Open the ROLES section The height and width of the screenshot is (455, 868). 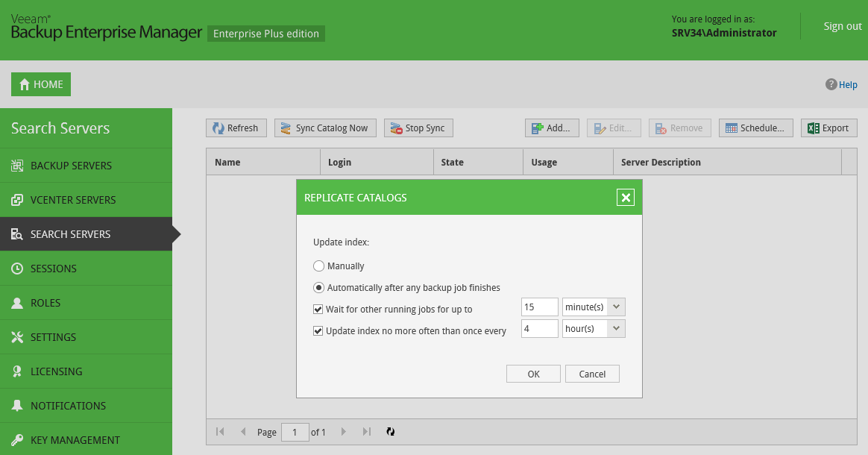coord(86,303)
